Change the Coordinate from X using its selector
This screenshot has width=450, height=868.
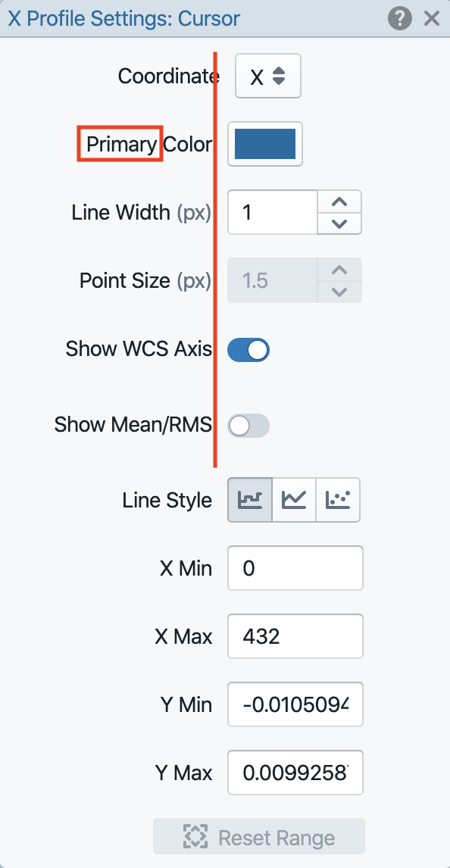coord(267,76)
